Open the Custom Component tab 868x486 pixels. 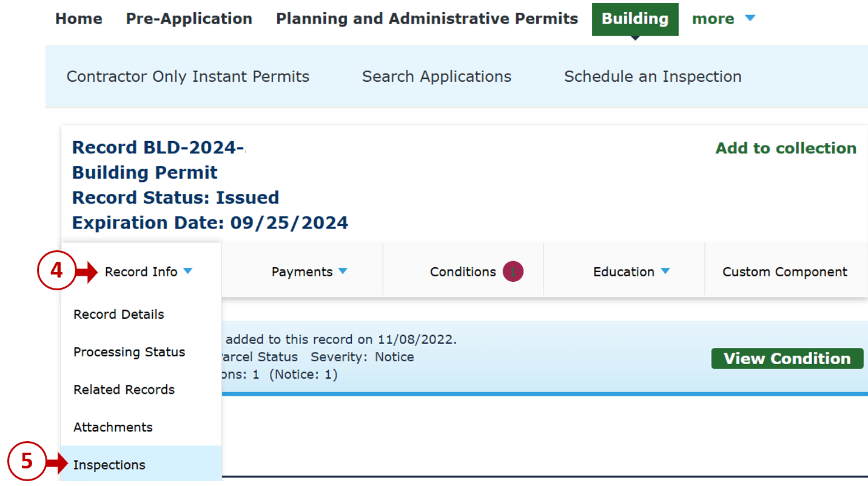coord(785,272)
